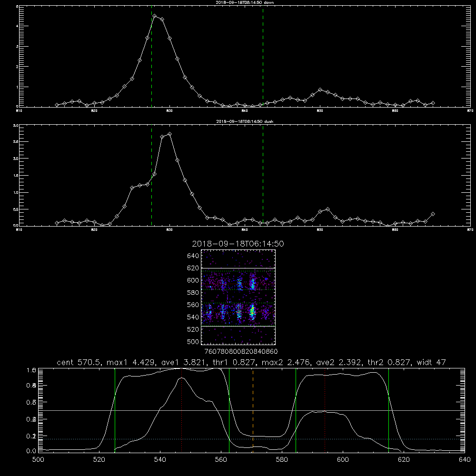The image size is (476, 476).
Task: Click the blue dotted threshold line in bottom plot
Action: 251,439
